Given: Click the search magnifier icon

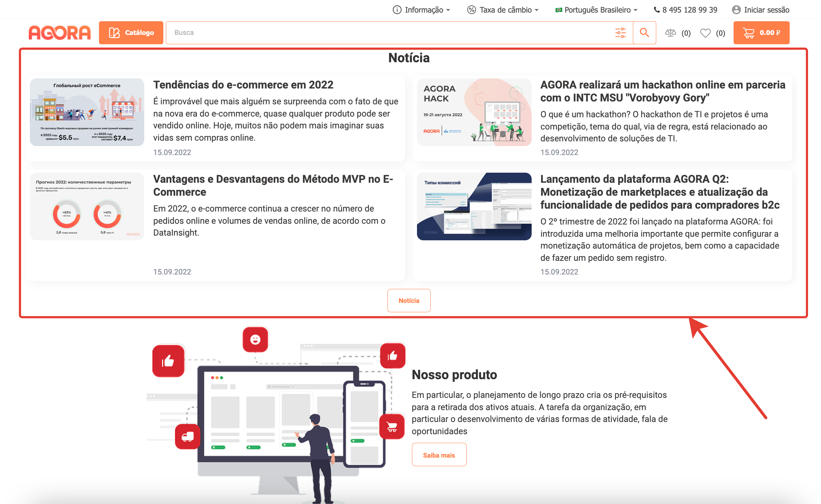Looking at the screenshot, I should pos(644,33).
